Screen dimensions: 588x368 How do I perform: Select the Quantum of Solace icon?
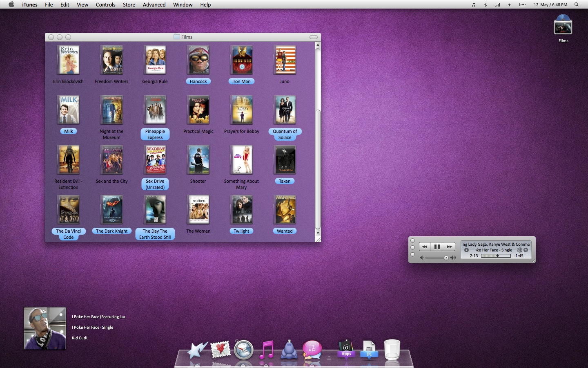tap(285, 110)
